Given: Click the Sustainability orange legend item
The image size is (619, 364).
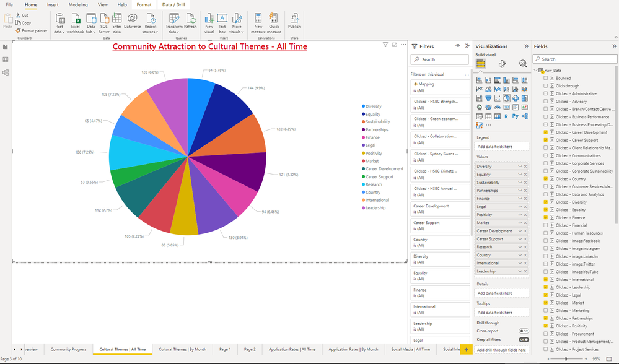Looking at the screenshot, I should [375, 122].
